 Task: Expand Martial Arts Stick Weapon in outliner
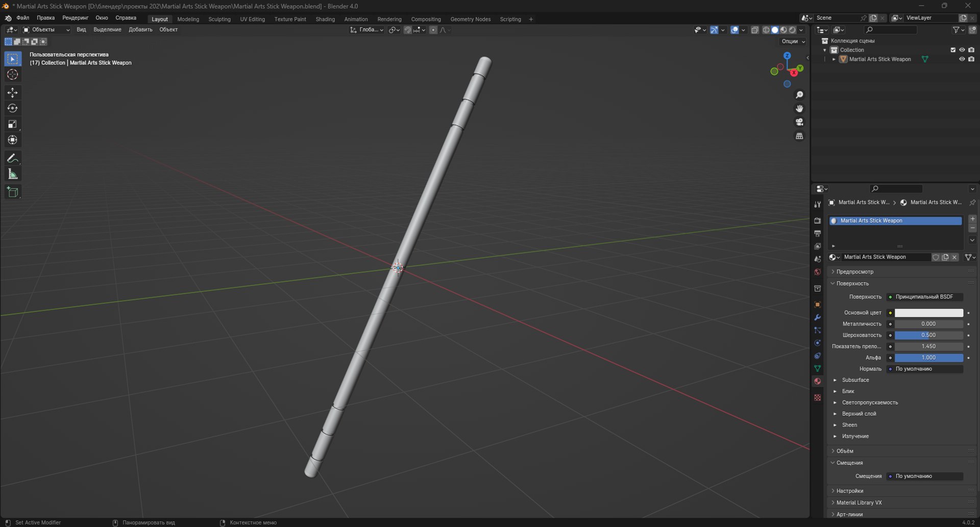click(x=834, y=59)
